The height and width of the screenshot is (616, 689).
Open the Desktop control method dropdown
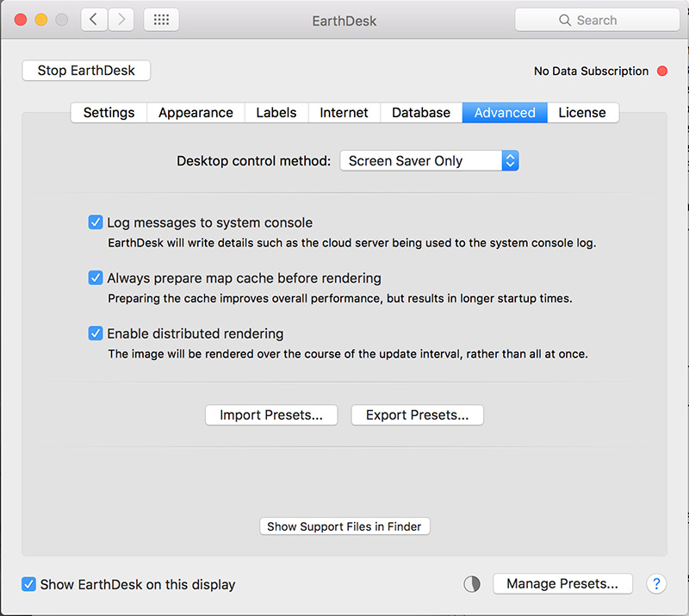pos(429,161)
